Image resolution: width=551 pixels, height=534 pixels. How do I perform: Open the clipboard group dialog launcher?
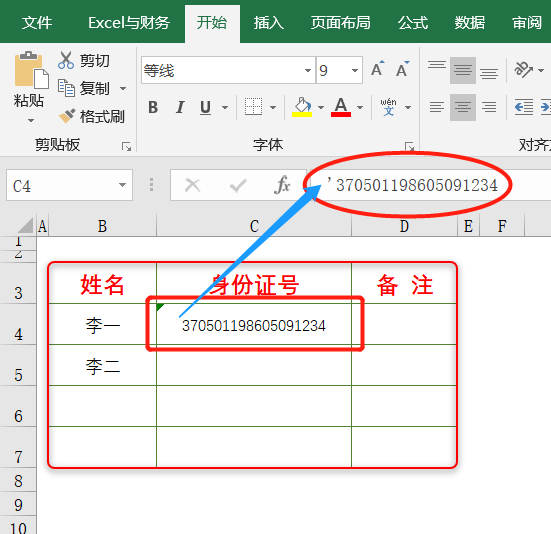point(126,146)
